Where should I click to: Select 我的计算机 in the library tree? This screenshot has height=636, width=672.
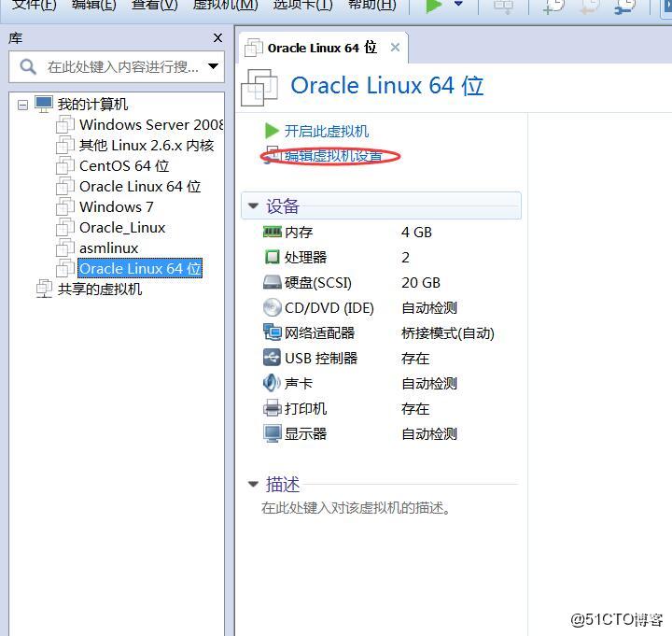[x=92, y=105]
